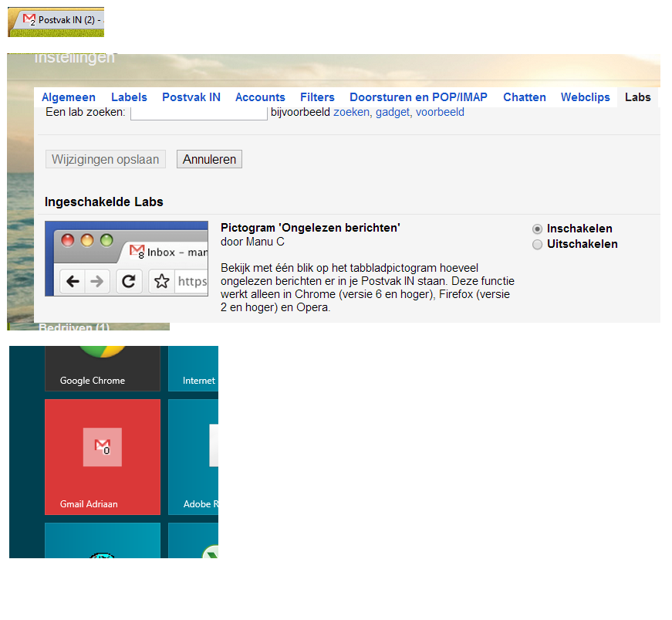The height and width of the screenshot is (620, 672).
Task: Select the Accounts settings tab
Action: coord(260,97)
